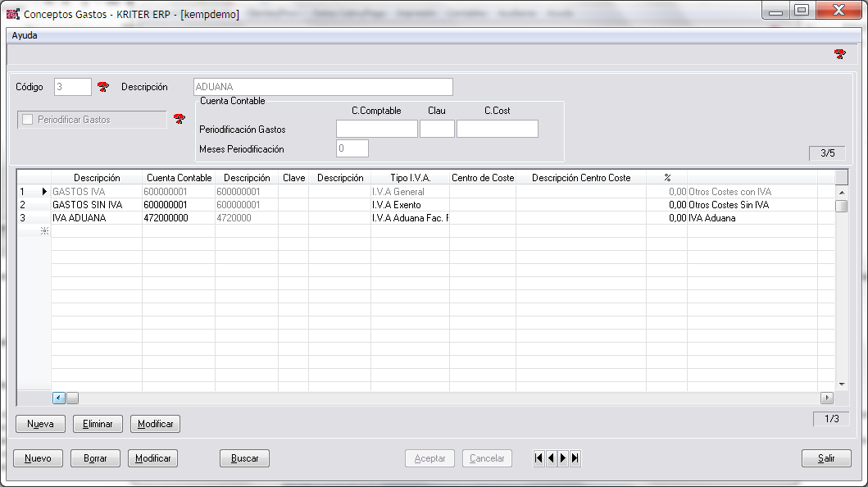The width and height of the screenshot is (868, 487).
Task: Go to the first record
Action: tap(539, 458)
